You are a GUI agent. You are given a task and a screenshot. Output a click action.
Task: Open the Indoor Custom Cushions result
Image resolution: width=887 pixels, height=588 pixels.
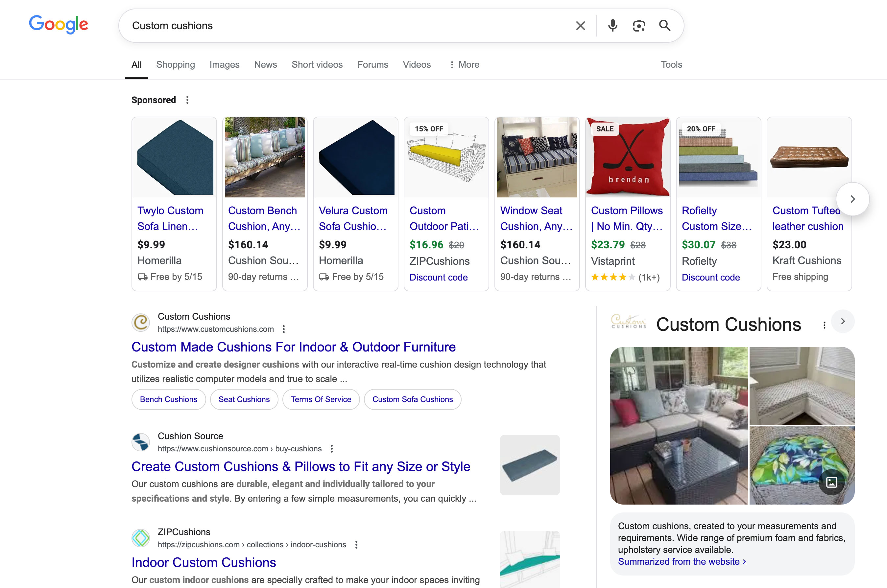coord(204,562)
